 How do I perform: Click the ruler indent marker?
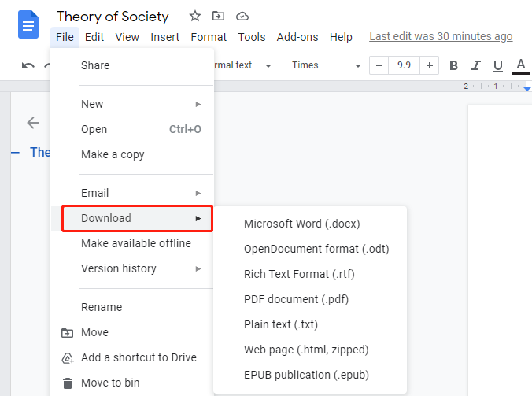point(527,88)
